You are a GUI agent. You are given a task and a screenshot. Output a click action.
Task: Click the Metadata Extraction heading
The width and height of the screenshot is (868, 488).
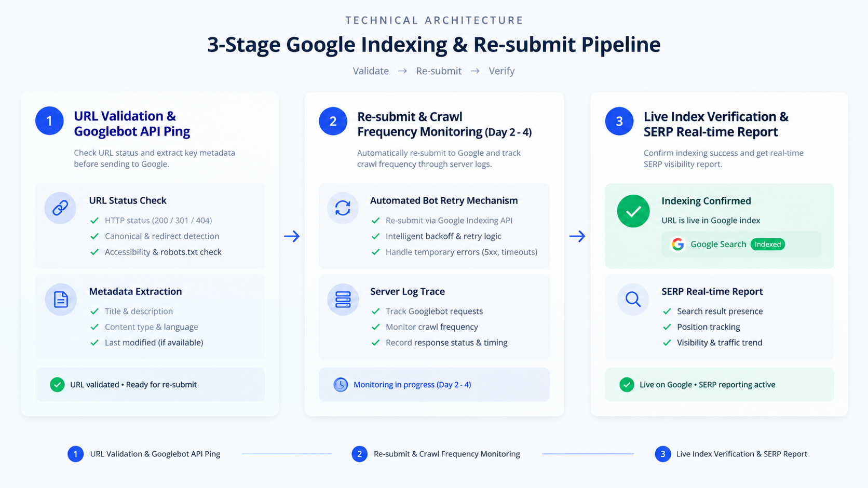pos(135,292)
